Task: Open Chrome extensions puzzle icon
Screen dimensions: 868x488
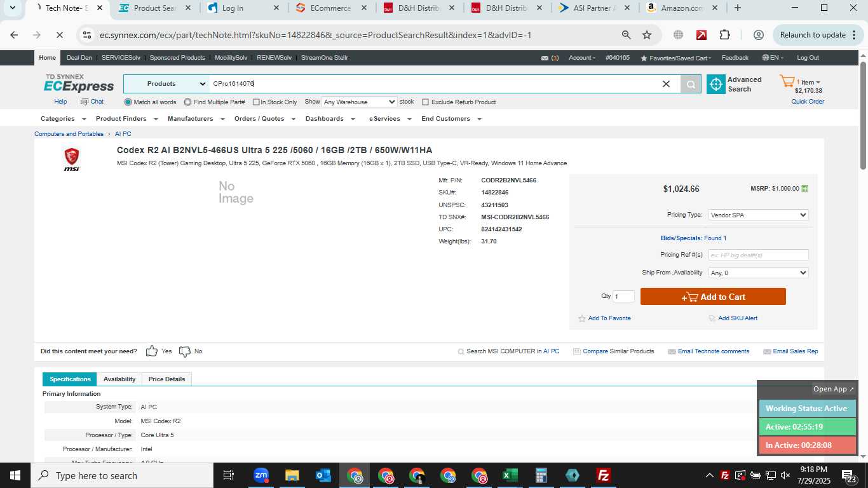Action: [725, 35]
